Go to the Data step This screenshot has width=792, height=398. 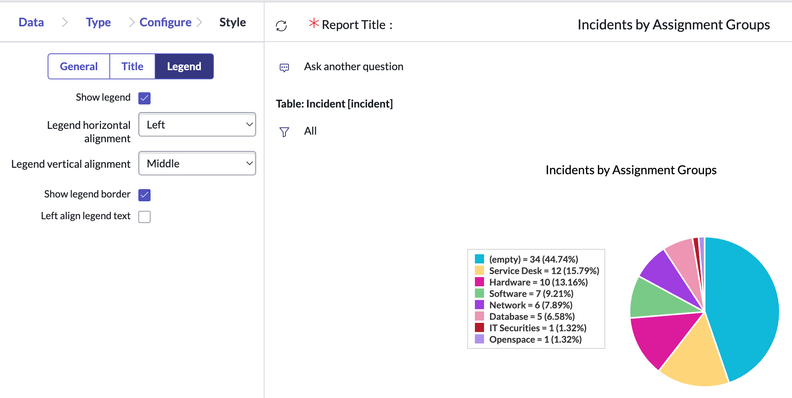[x=31, y=22]
